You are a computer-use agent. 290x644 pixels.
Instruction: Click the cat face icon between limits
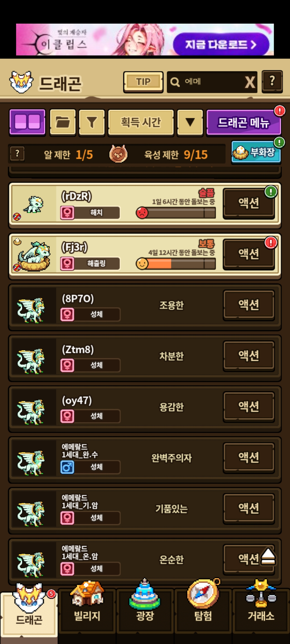pos(118,154)
